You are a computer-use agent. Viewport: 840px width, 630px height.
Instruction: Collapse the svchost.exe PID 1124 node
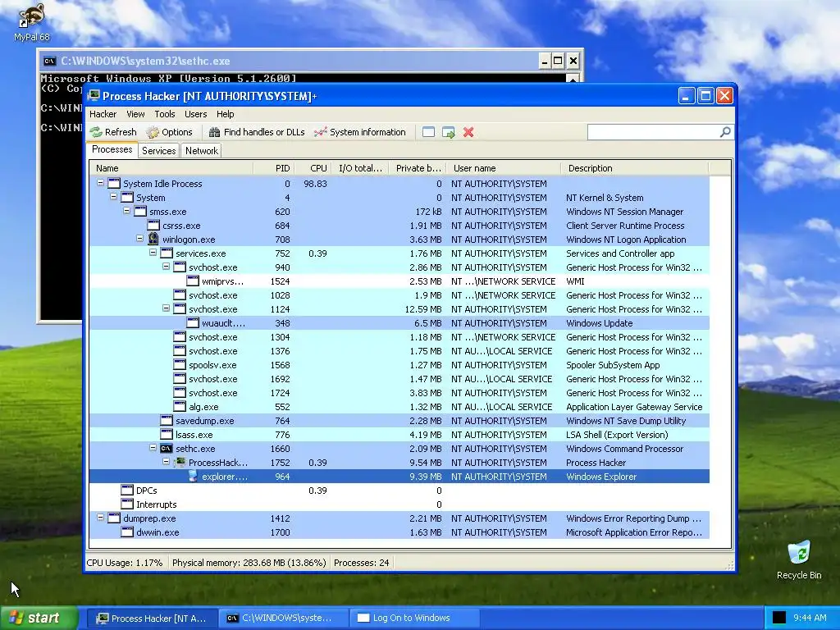pyautogui.click(x=166, y=308)
